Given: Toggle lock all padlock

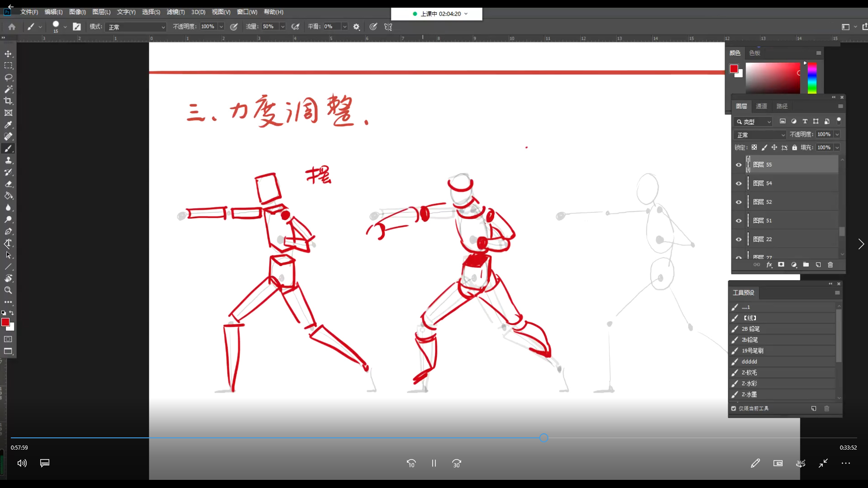Looking at the screenshot, I should click(x=794, y=147).
